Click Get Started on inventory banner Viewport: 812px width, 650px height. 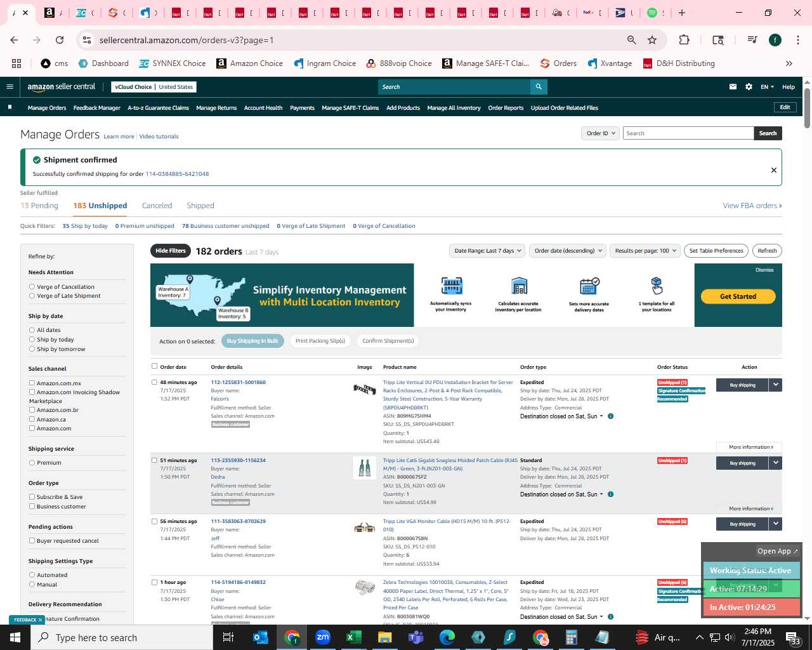tap(738, 296)
